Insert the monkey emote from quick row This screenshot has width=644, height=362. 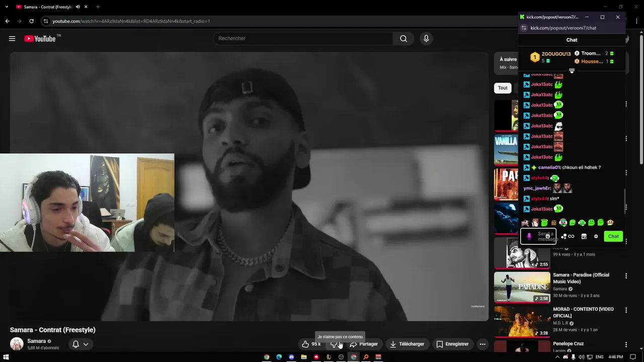pyautogui.click(x=610, y=223)
